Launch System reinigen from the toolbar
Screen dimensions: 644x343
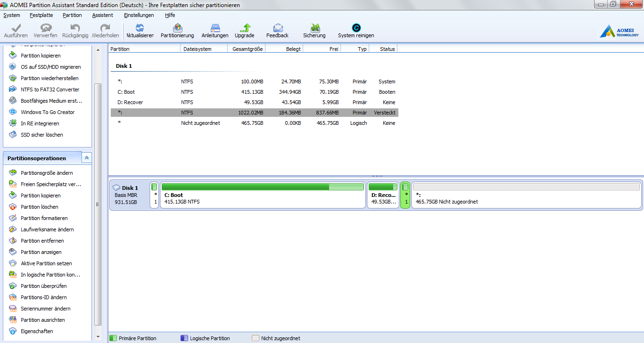pos(356,28)
